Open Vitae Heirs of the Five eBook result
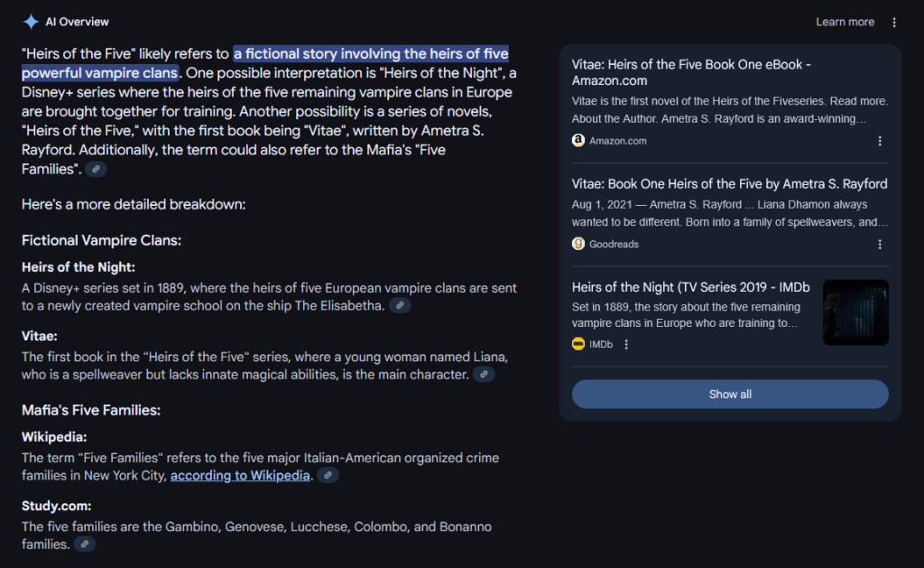The height and width of the screenshot is (568, 924). [x=691, y=72]
